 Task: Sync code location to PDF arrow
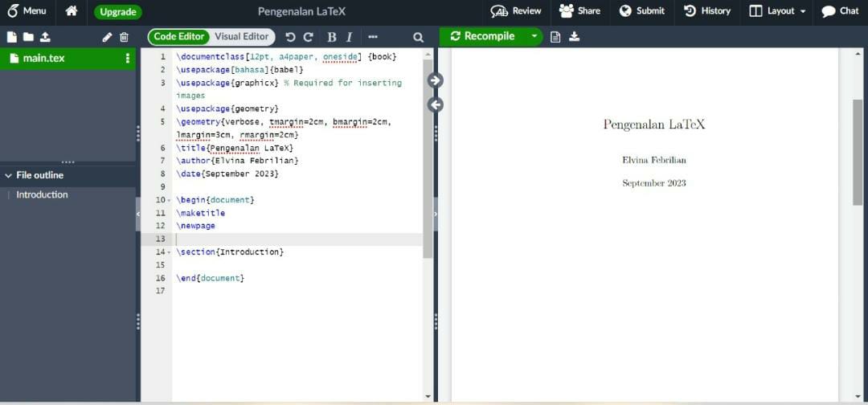click(436, 81)
